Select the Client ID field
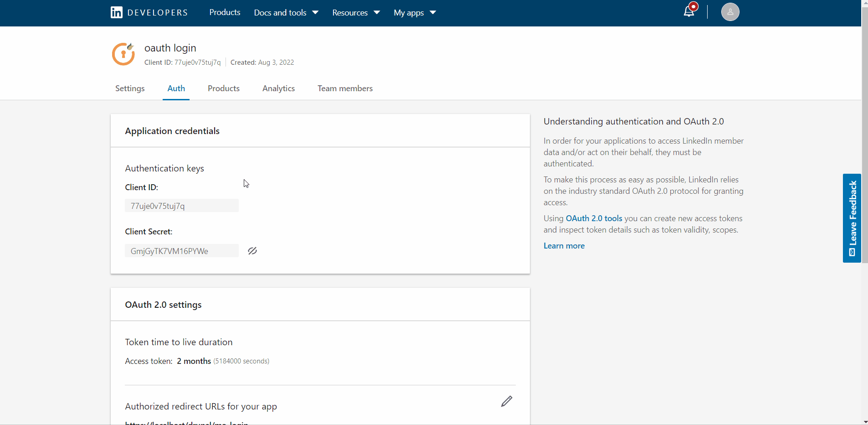The image size is (868, 425). [181, 206]
